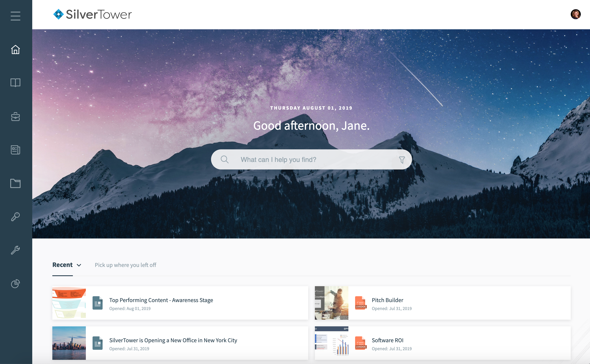590x364 pixels.
Task: Focus the 'What can I help you find?' field
Action: [x=311, y=159]
